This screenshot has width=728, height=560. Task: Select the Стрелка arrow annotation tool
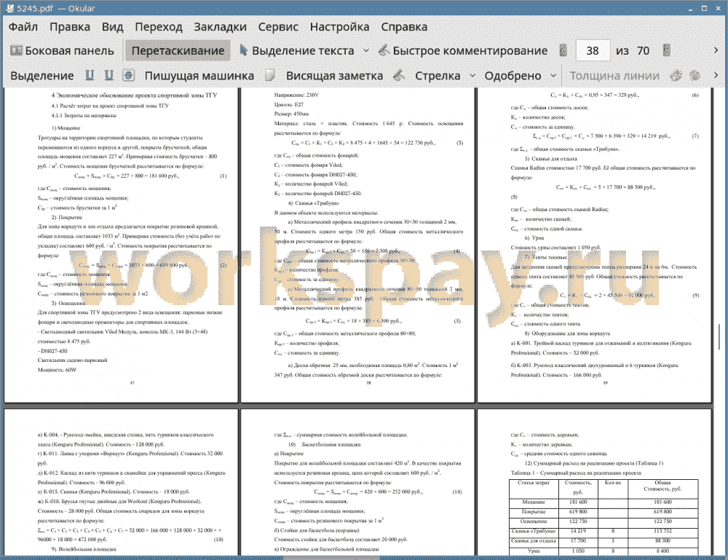(438, 76)
